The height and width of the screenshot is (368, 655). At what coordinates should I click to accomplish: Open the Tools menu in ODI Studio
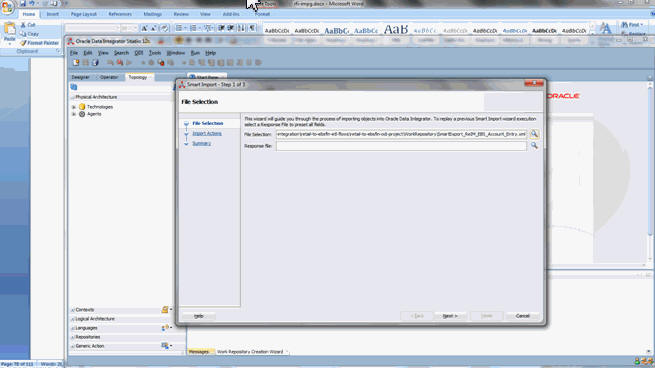155,53
